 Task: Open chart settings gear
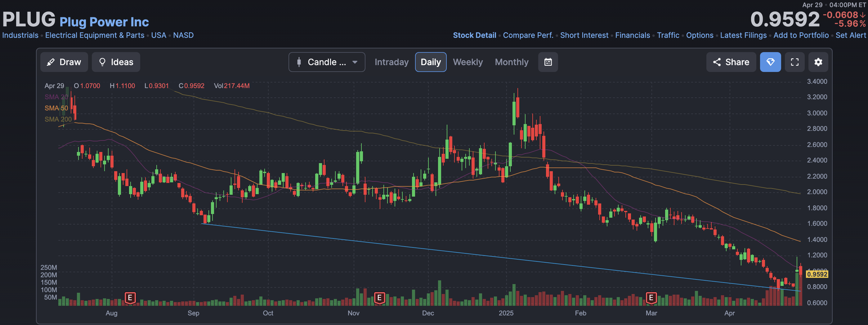coord(818,62)
